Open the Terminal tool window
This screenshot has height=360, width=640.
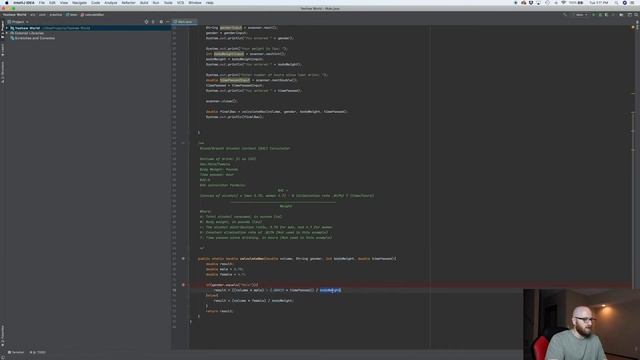[16, 352]
